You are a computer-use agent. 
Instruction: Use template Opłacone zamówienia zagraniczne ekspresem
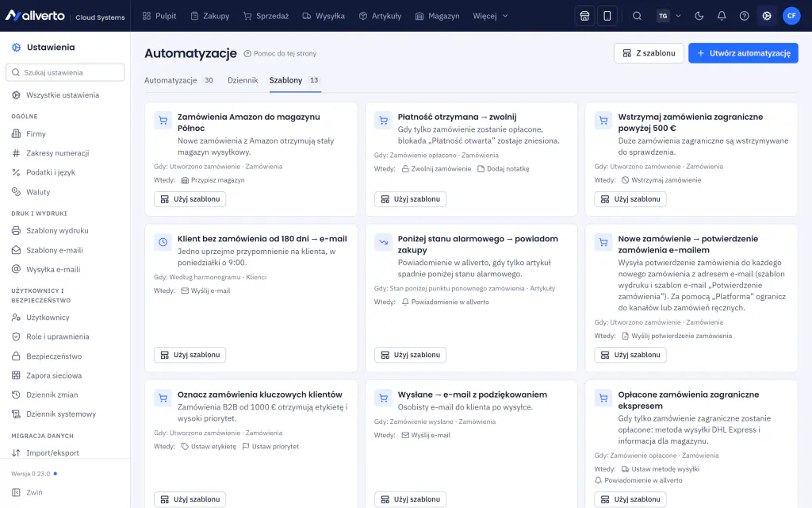tap(630, 499)
